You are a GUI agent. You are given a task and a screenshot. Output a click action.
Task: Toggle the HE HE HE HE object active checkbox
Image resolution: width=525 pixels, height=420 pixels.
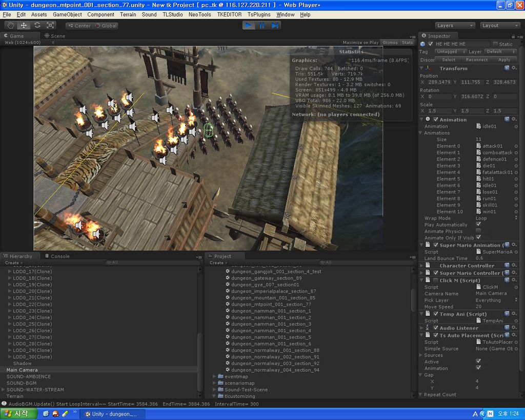click(x=431, y=44)
